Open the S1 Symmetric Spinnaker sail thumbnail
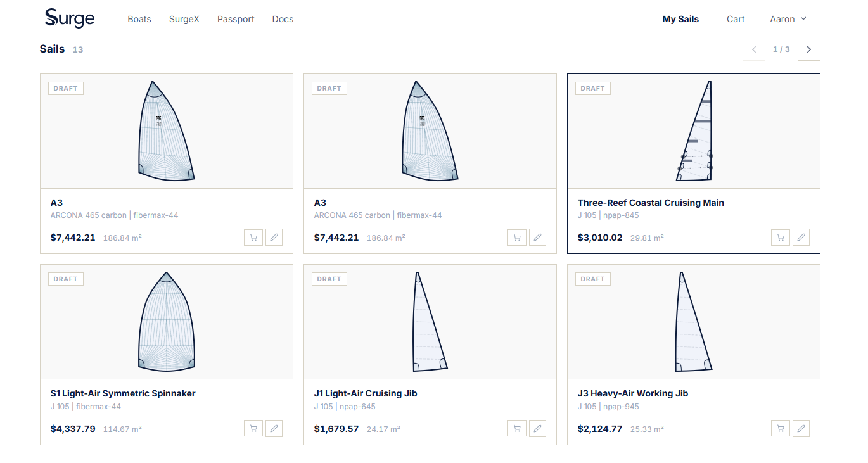868x463 pixels. pos(167,322)
